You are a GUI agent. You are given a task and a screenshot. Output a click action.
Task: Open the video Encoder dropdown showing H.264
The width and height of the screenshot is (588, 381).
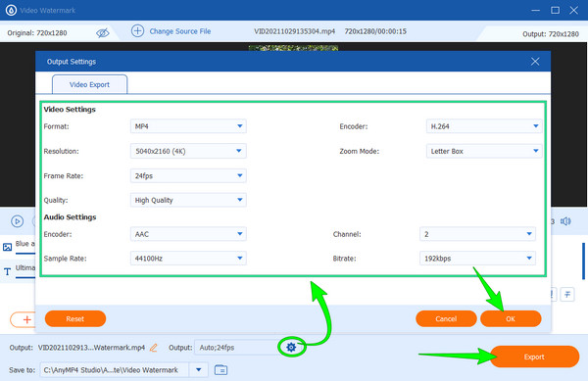pyautogui.click(x=484, y=126)
